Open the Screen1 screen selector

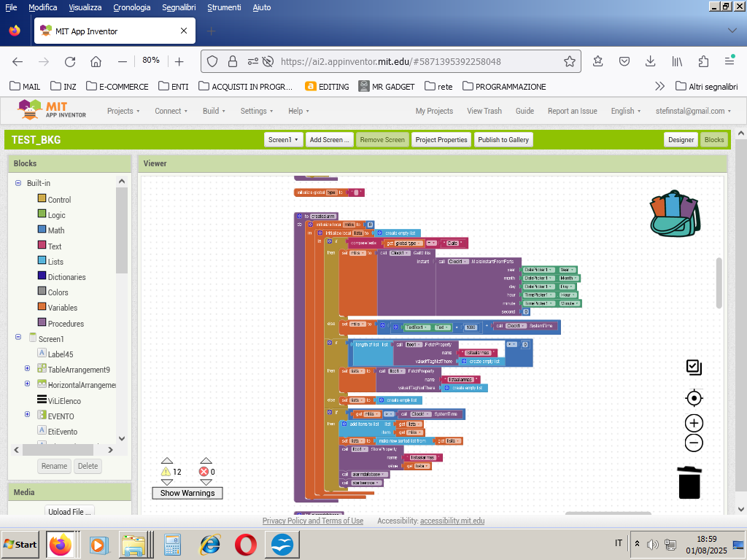[x=283, y=139]
